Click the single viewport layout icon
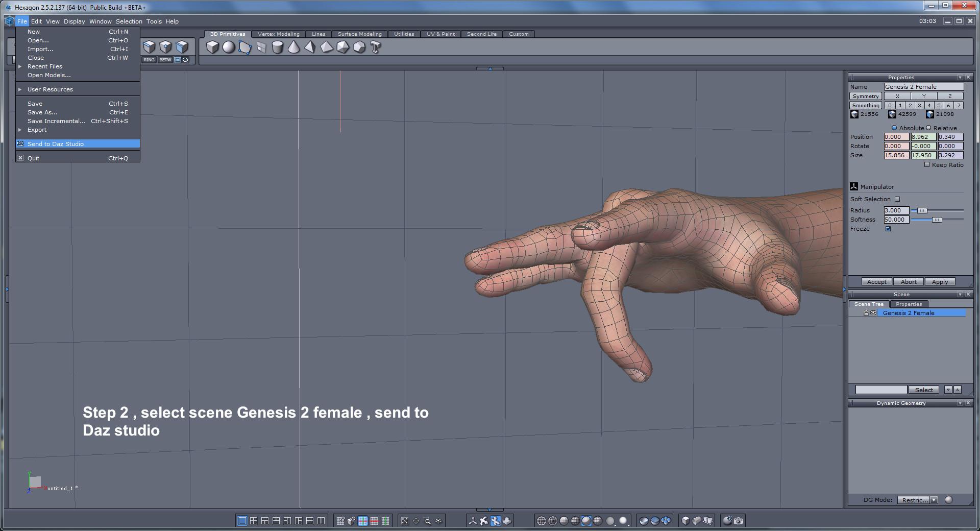Screen dimensions: 980x531 [242, 521]
